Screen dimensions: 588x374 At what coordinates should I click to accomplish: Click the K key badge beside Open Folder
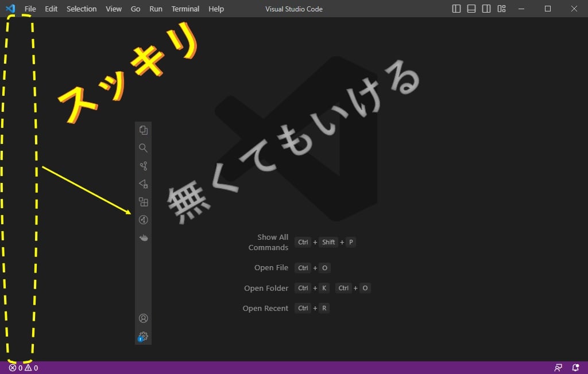coord(324,288)
